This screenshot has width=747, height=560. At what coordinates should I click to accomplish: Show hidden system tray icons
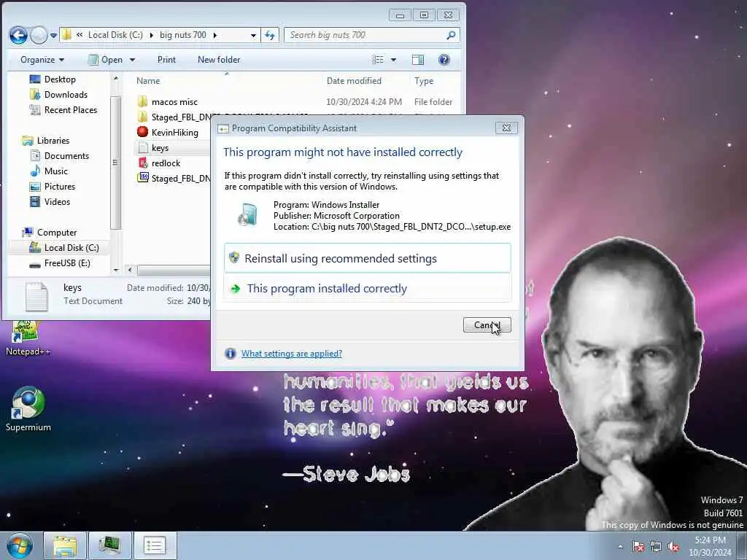620,547
